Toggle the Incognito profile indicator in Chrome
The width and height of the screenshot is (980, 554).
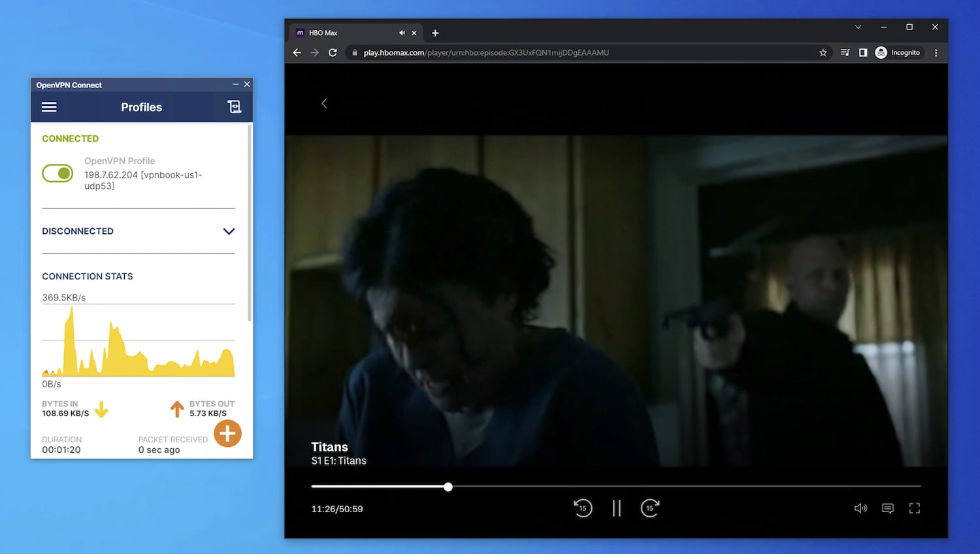899,52
